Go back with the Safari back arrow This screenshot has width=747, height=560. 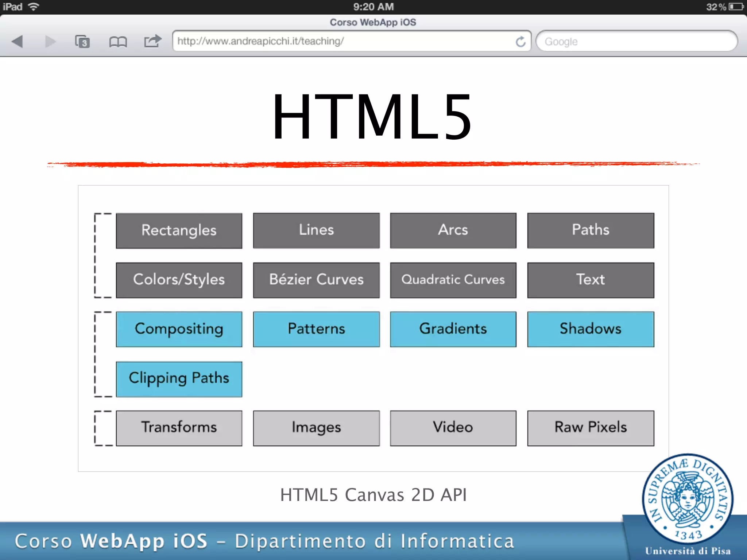[x=18, y=42]
